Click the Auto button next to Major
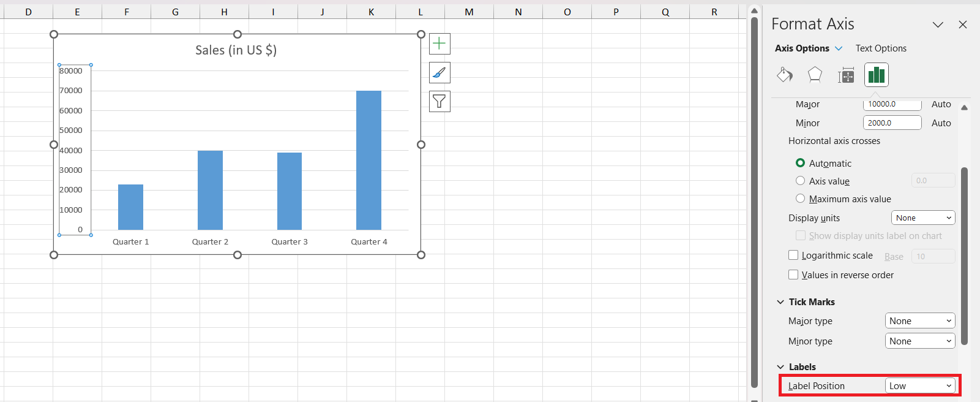This screenshot has height=402, width=980. 941,104
